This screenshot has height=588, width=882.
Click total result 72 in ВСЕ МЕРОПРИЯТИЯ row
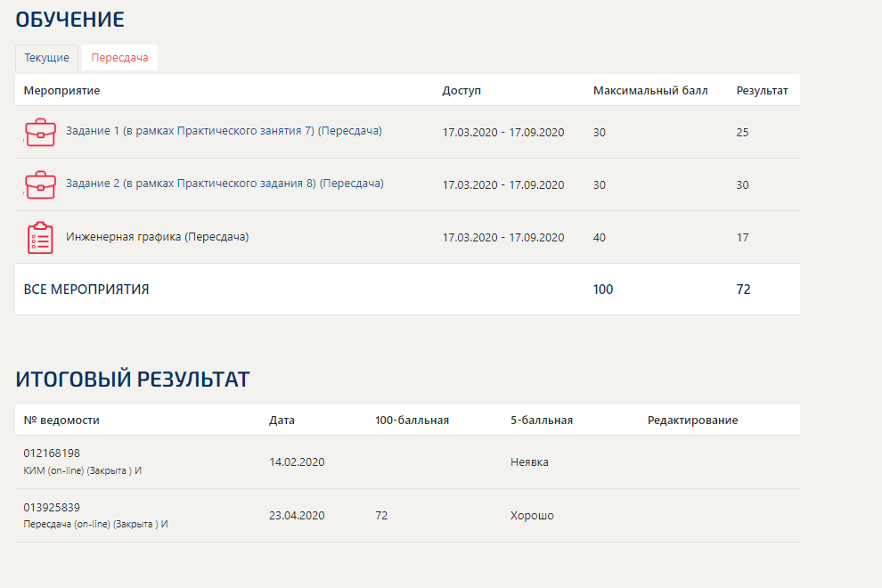[x=743, y=290]
